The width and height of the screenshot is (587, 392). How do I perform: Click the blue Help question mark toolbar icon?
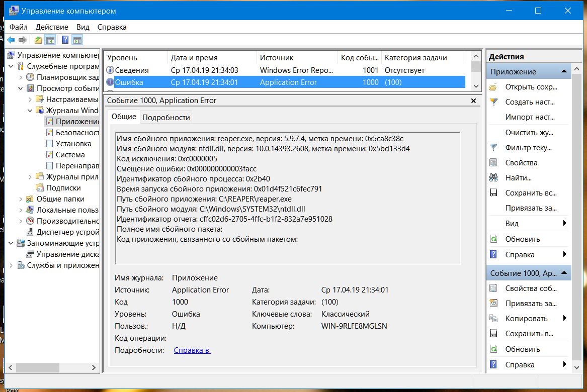(x=65, y=40)
